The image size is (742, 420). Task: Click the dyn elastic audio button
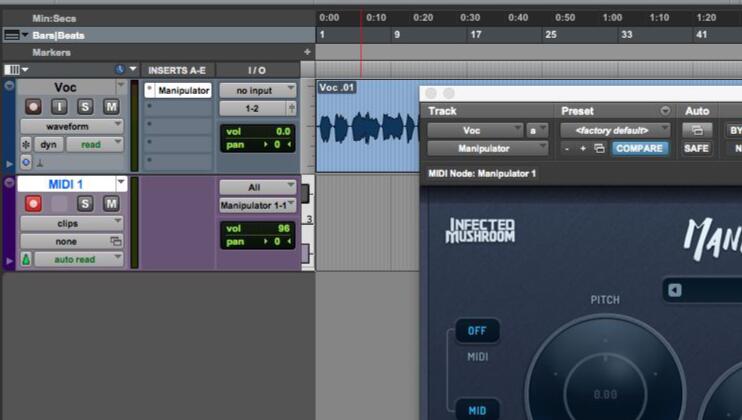tap(48, 144)
